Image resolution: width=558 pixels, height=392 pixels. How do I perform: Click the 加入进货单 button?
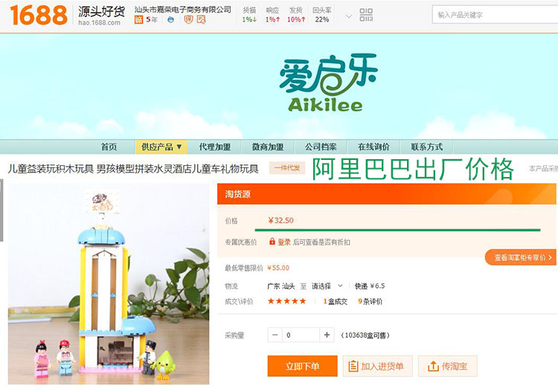(377, 366)
